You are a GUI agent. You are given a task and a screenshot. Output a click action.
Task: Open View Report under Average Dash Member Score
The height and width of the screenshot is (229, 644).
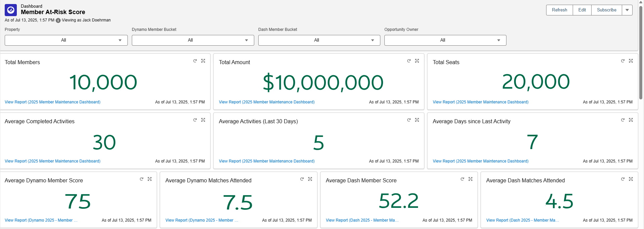click(362, 220)
